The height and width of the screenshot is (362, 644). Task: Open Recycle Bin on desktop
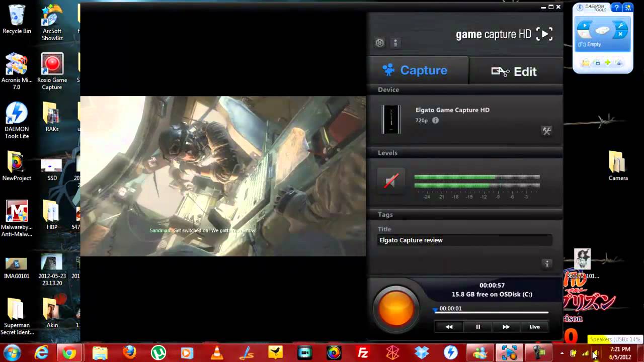[x=17, y=20]
